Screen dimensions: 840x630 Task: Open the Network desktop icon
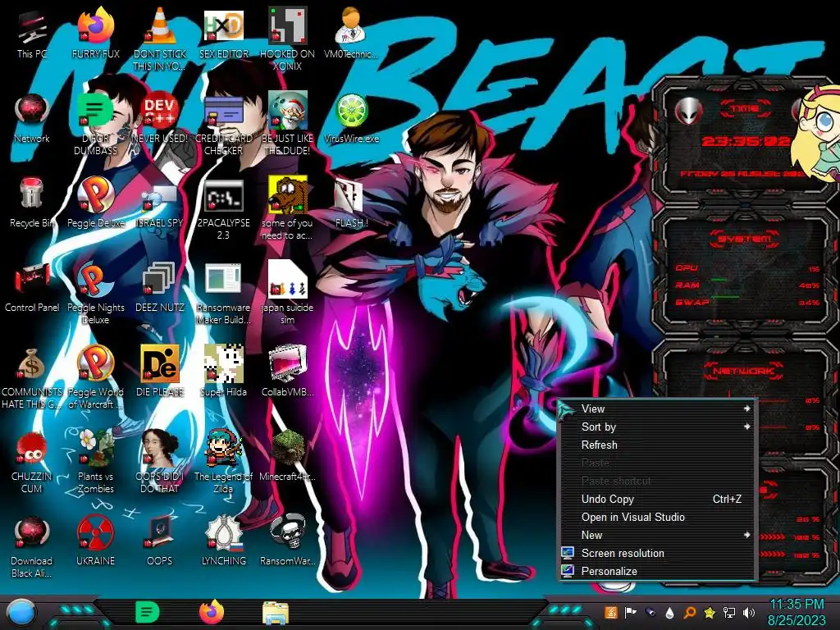click(32, 112)
